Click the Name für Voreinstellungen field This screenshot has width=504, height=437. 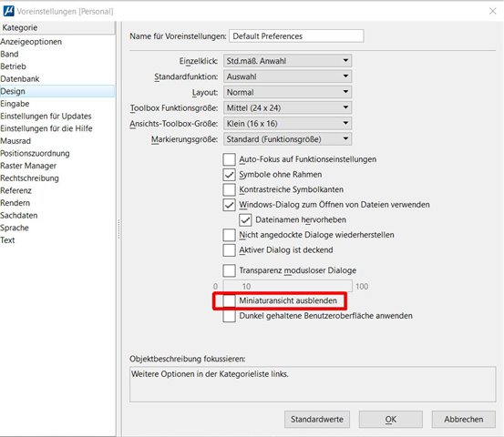tap(296, 36)
